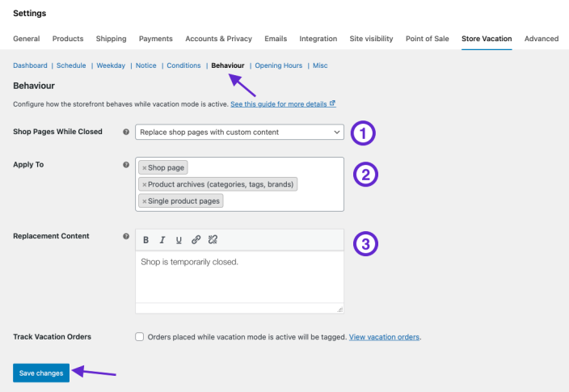
Task: Toggle italic in Replacement Content editor
Action: pyautogui.click(x=162, y=240)
